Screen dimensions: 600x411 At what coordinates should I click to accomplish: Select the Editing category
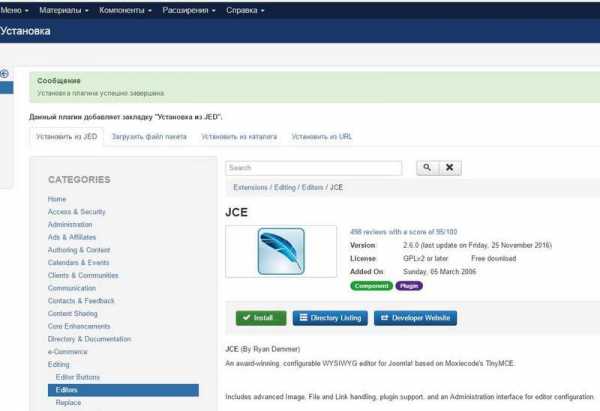pos(59,364)
